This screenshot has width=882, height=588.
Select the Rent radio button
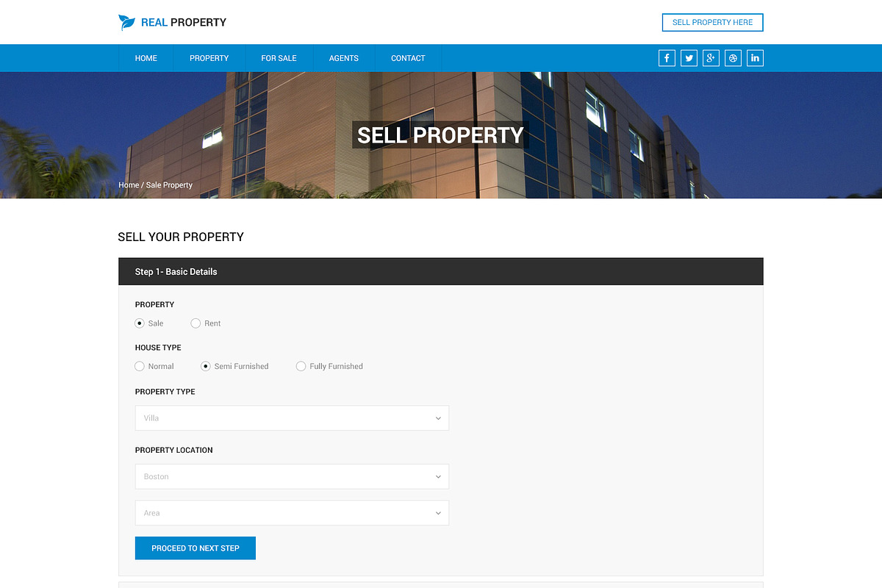coord(196,323)
